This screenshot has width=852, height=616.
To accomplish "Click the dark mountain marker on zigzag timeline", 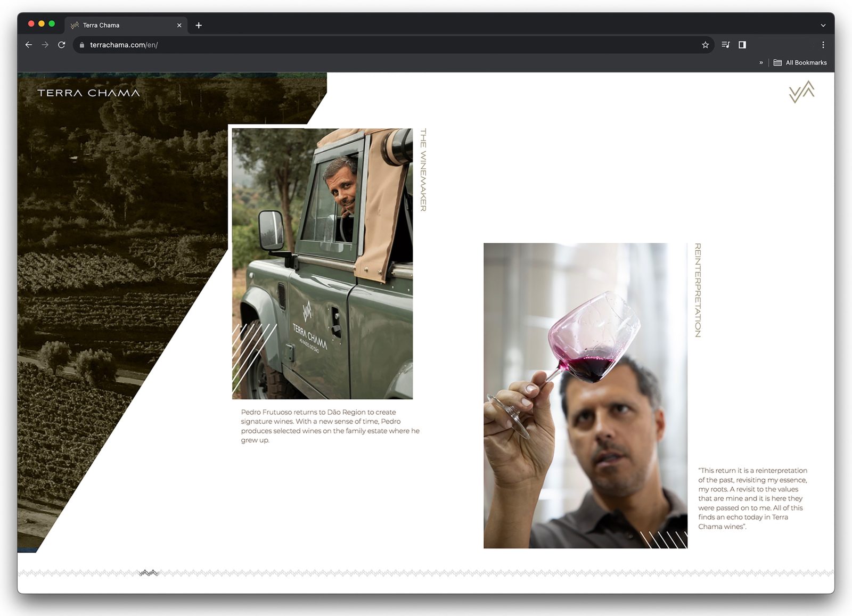I will [149, 573].
